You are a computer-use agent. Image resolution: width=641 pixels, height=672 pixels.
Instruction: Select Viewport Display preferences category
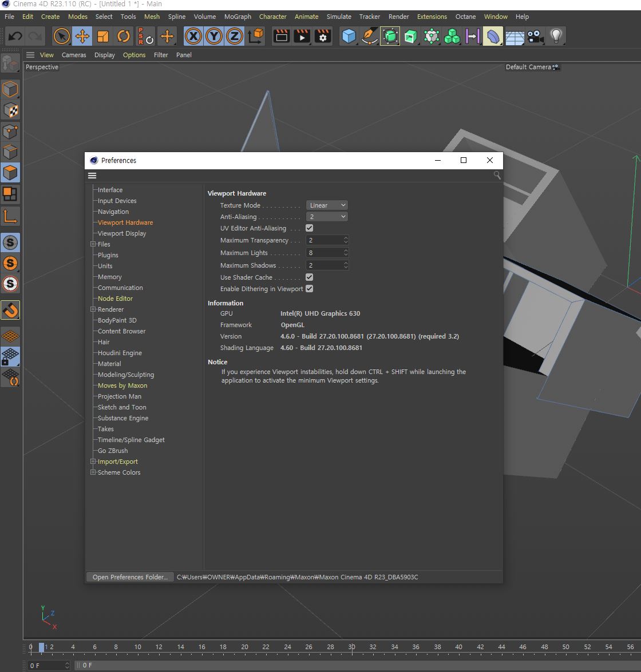pos(122,233)
